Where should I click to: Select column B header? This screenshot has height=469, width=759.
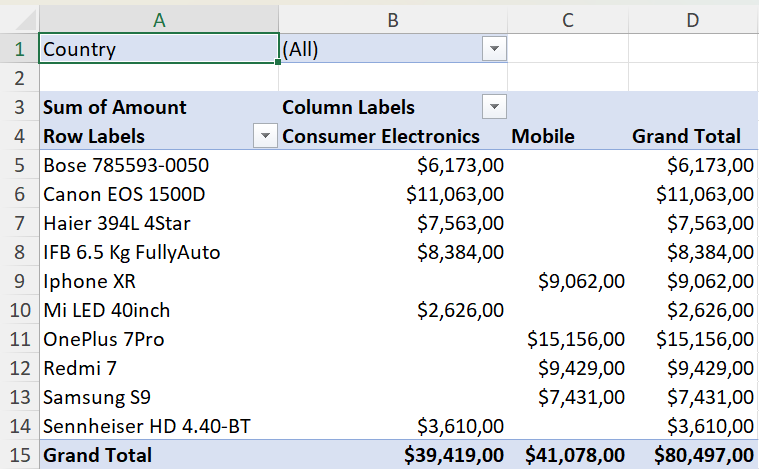[x=393, y=20]
